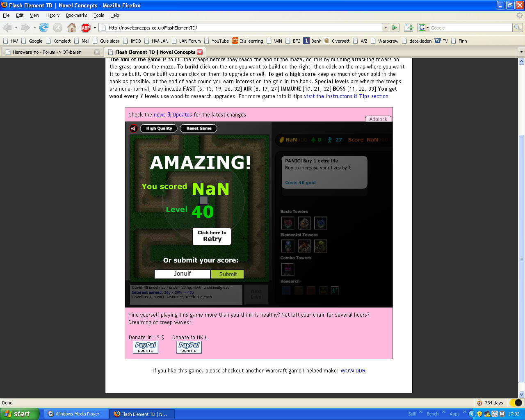Open the Oversett bookmark
The image size is (525, 420).
click(x=337, y=41)
